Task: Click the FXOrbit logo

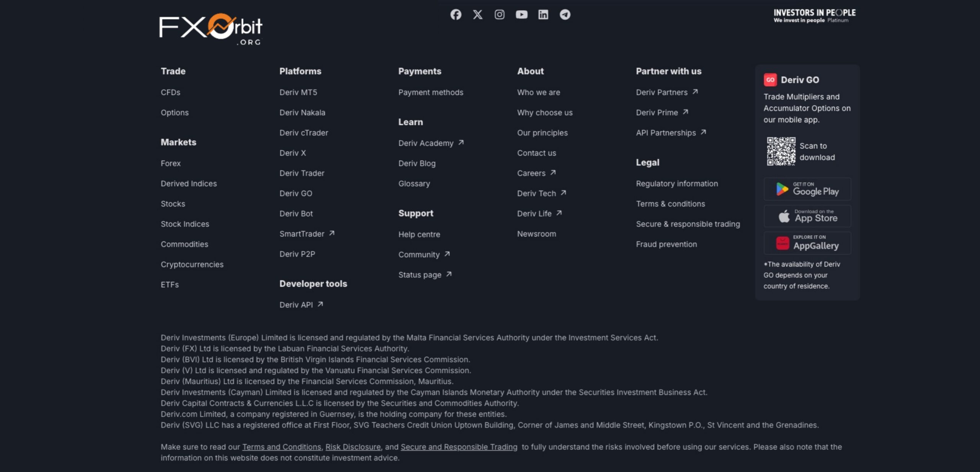Action: click(x=211, y=29)
